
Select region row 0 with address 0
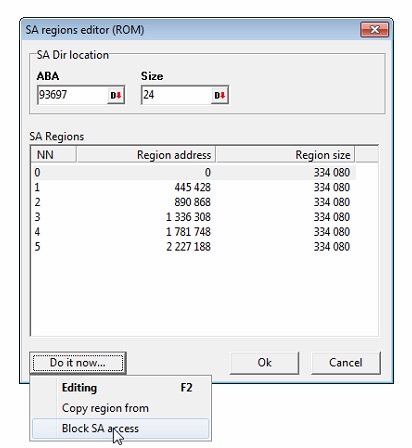tap(194, 173)
